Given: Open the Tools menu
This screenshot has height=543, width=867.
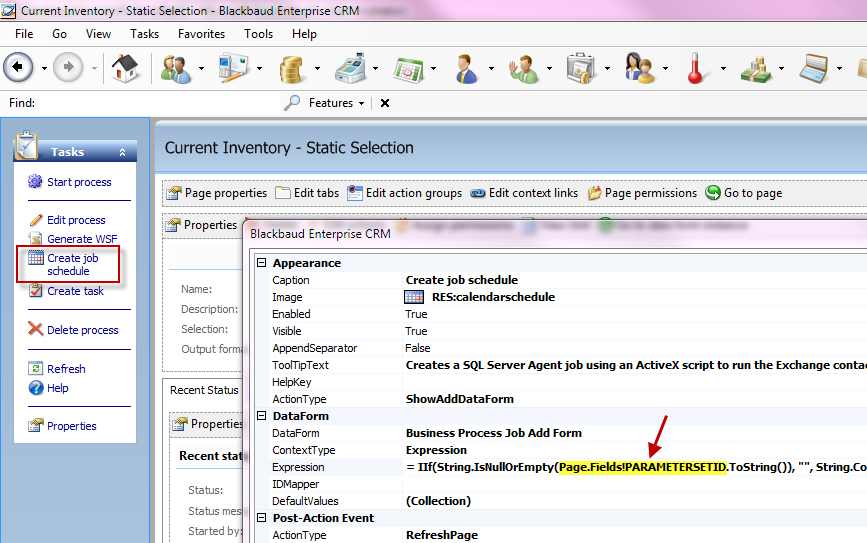Looking at the screenshot, I should pyautogui.click(x=258, y=34).
